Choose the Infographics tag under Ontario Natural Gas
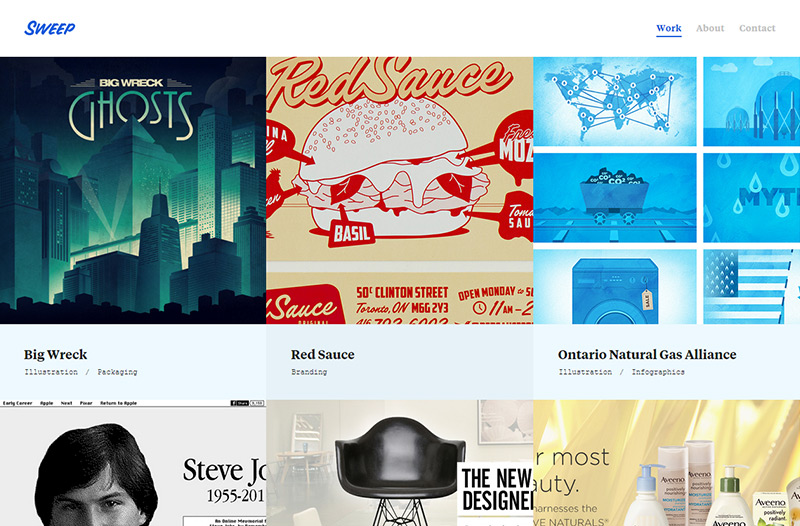The height and width of the screenshot is (526, 800). point(658,372)
